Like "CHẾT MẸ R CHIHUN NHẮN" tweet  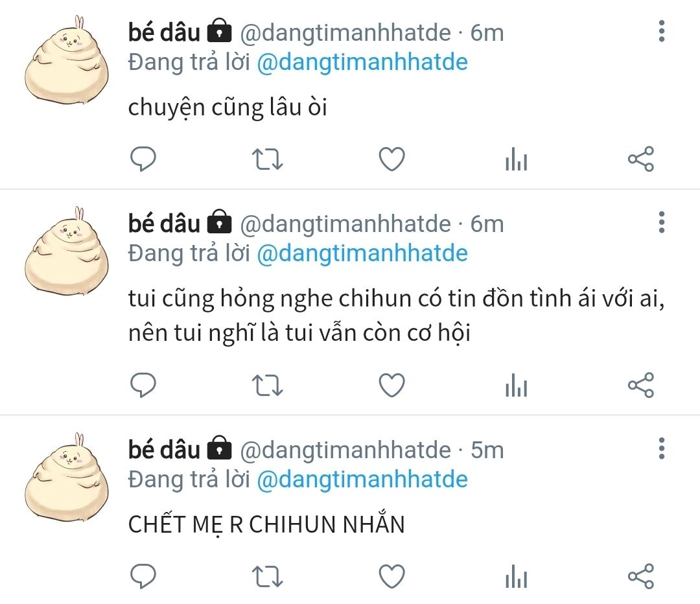[391, 576]
